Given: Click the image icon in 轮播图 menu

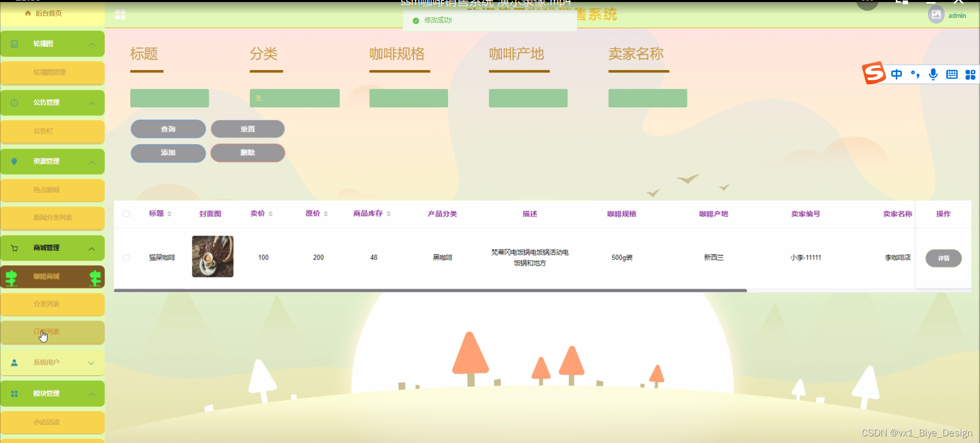Looking at the screenshot, I should [14, 44].
